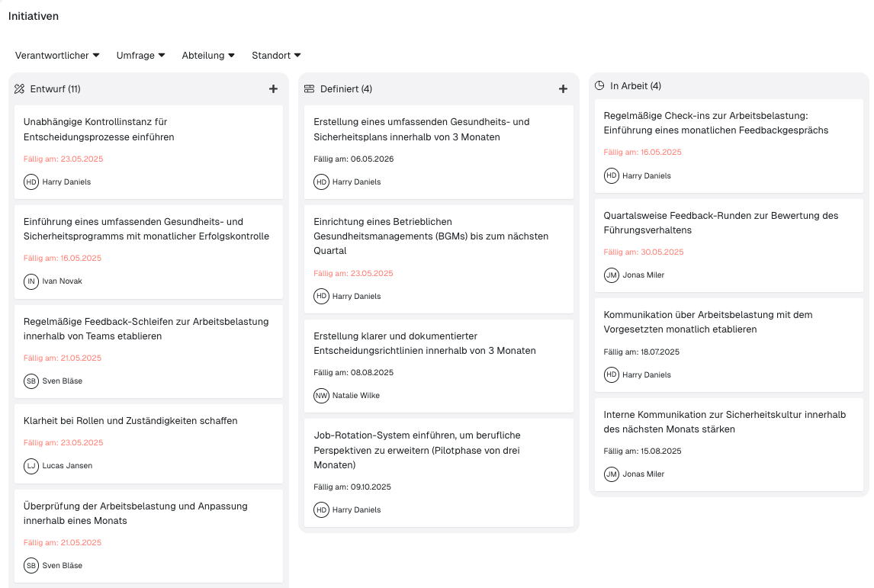This screenshot has height=588, width=874.
Task: Click the Definiert column header icon
Action: [310, 89]
